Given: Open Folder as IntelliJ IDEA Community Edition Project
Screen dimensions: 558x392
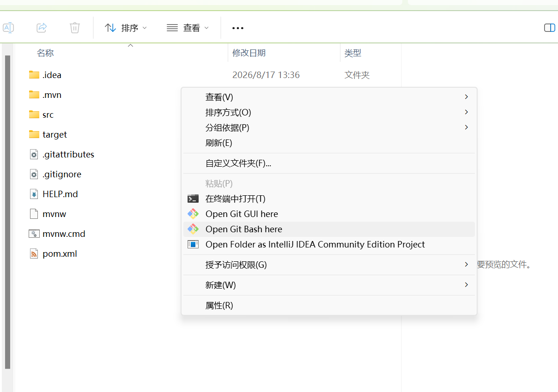Looking at the screenshot, I should click(329, 244).
